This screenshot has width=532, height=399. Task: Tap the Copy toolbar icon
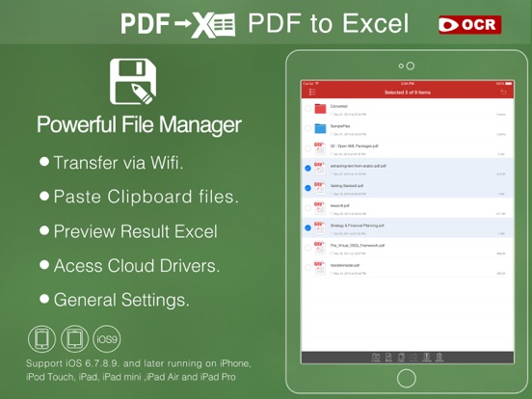tap(401, 358)
